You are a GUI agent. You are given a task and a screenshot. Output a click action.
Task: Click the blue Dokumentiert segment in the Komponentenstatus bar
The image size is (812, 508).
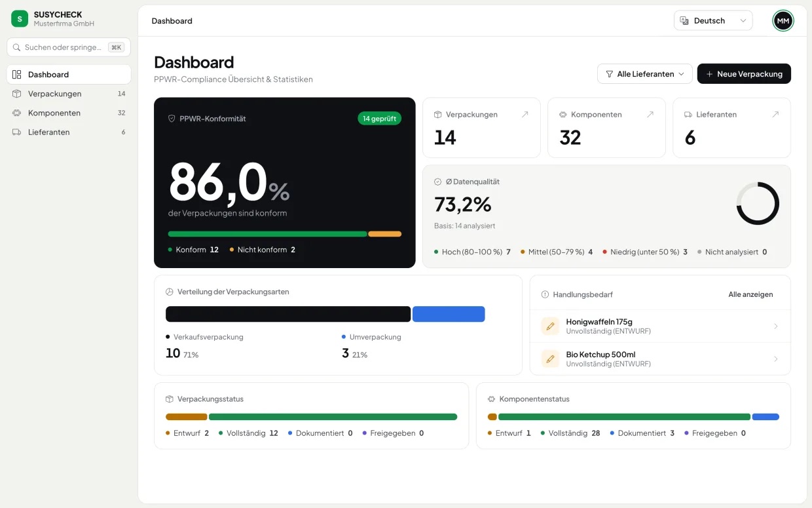click(x=766, y=417)
